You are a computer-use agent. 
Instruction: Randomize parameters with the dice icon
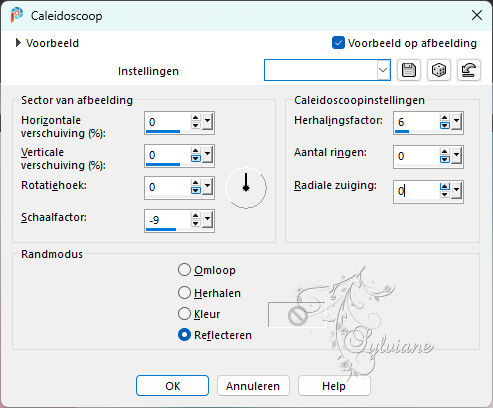click(x=439, y=70)
